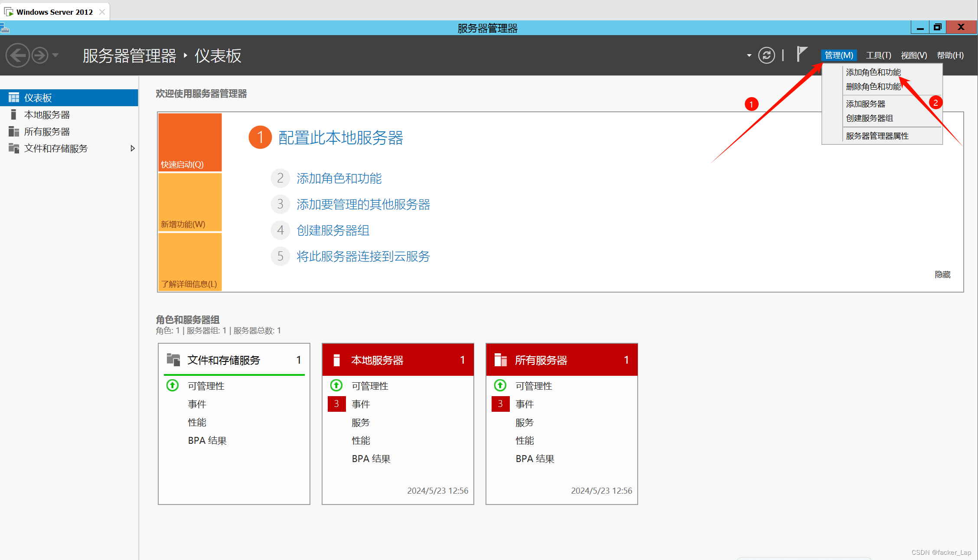The width and height of the screenshot is (978, 560).
Task: Click the All Servers sidebar icon
Action: [13, 132]
